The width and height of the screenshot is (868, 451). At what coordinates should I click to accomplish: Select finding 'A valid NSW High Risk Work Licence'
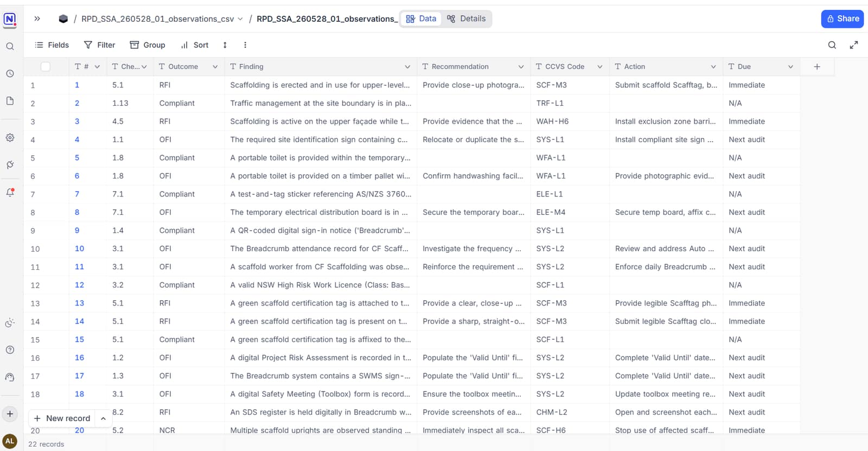(x=321, y=285)
